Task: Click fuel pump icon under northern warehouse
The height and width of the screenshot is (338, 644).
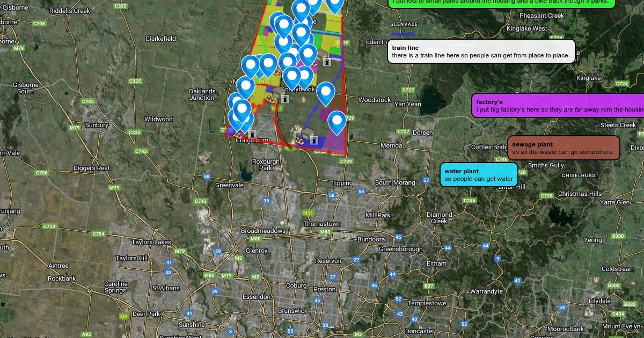Action: [x=327, y=62]
